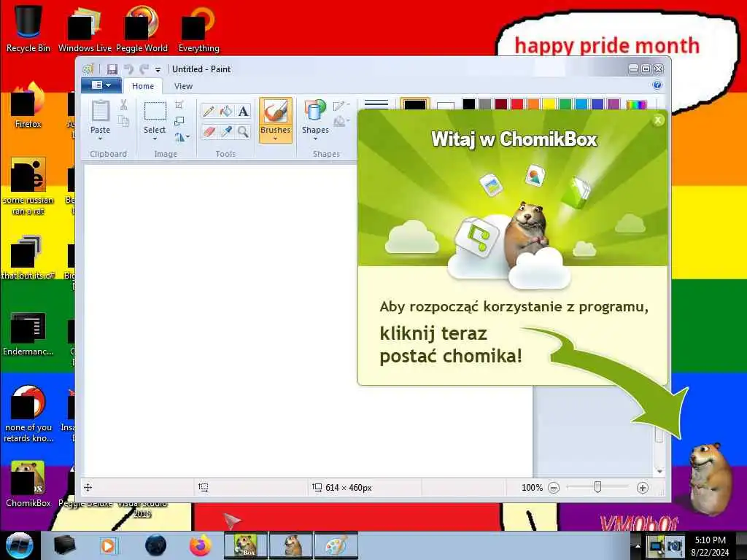Click the ChomikBox hamster character on the desktop
Image resolution: width=747 pixels, height=560 pixels.
[x=709, y=478]
